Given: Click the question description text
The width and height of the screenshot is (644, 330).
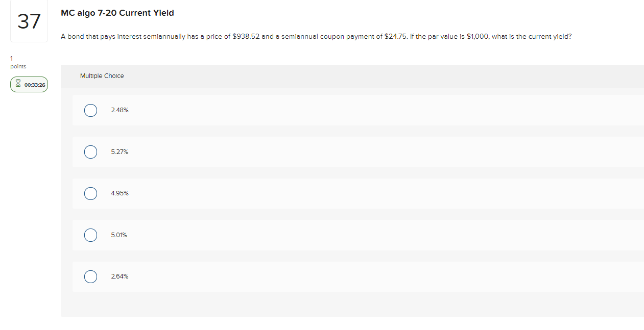Looking at the screenshot, I should tap(316, 36).
